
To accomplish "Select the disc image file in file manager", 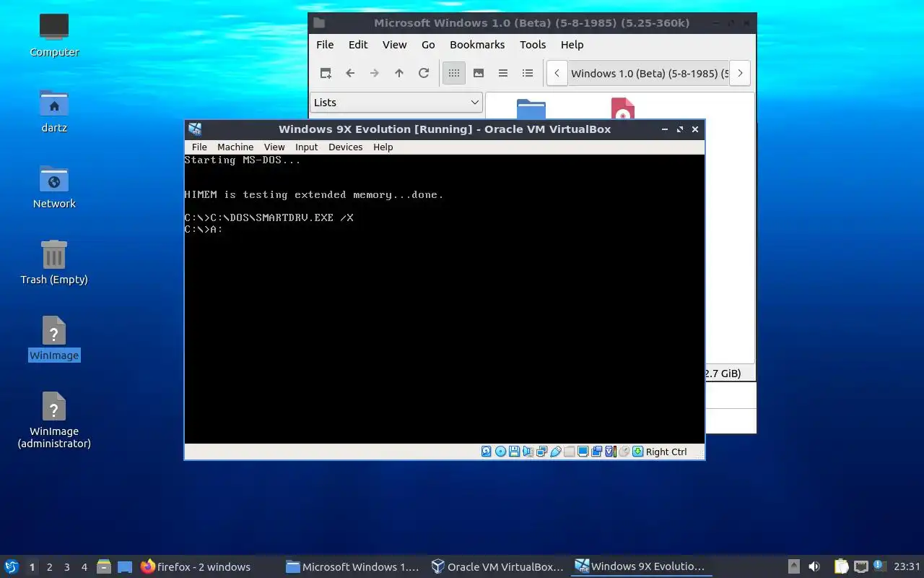I will pos(622,109).
